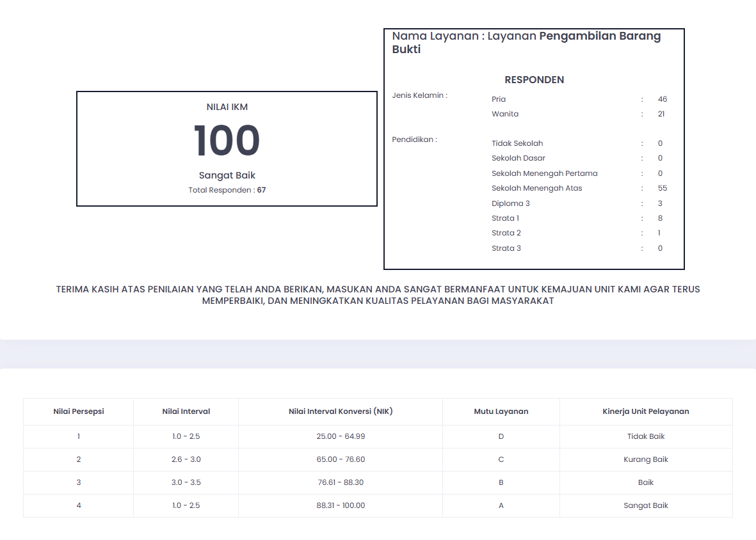756x540 pixels.
Task: Click the Sangat Baik table cell
Action: point(646,506)
